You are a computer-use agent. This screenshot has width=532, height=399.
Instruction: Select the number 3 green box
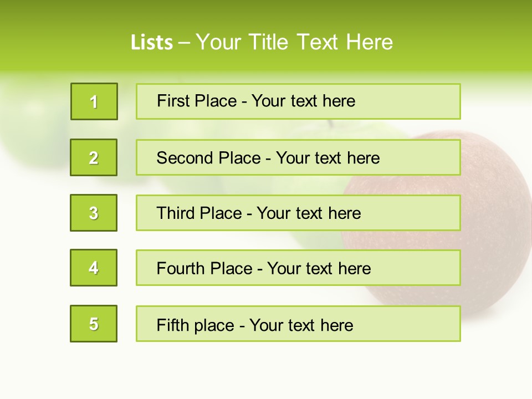coord(94,213)
